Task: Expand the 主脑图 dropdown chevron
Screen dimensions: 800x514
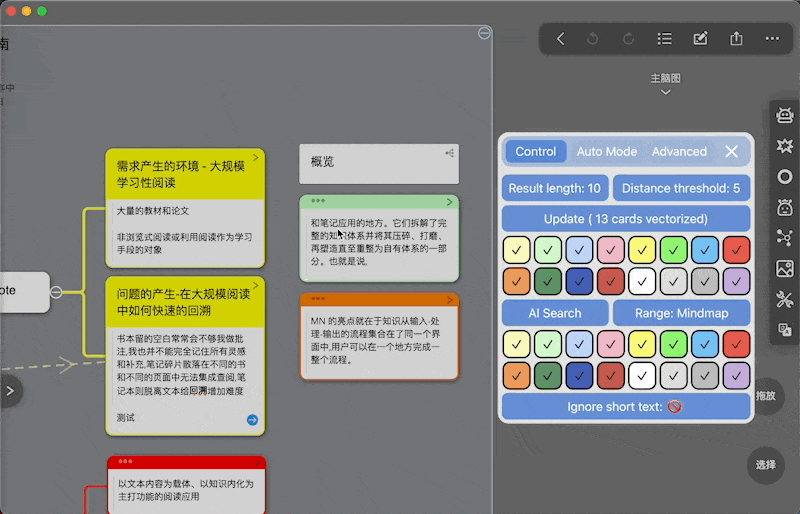Action: [665, 92]
